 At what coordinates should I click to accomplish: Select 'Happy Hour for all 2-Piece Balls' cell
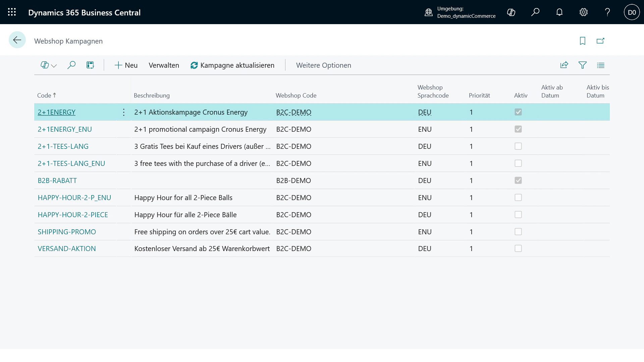click(x=183, y=198)
